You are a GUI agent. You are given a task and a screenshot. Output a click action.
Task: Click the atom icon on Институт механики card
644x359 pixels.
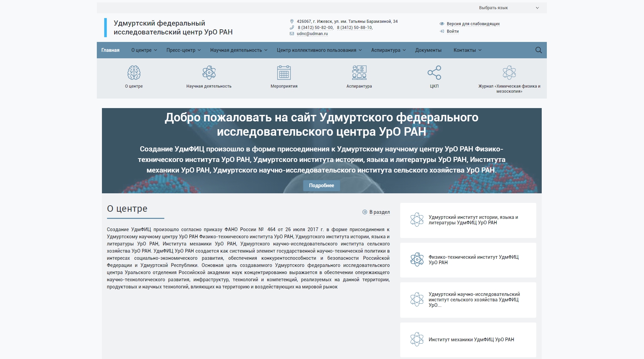tap(417, 340)
